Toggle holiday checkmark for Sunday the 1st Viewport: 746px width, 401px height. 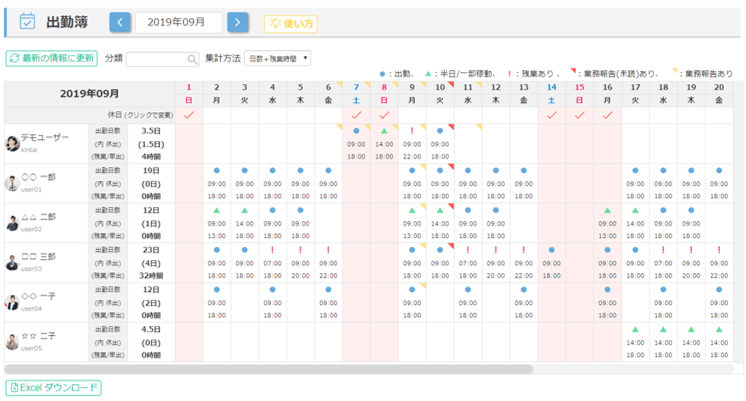click(189, 115)
